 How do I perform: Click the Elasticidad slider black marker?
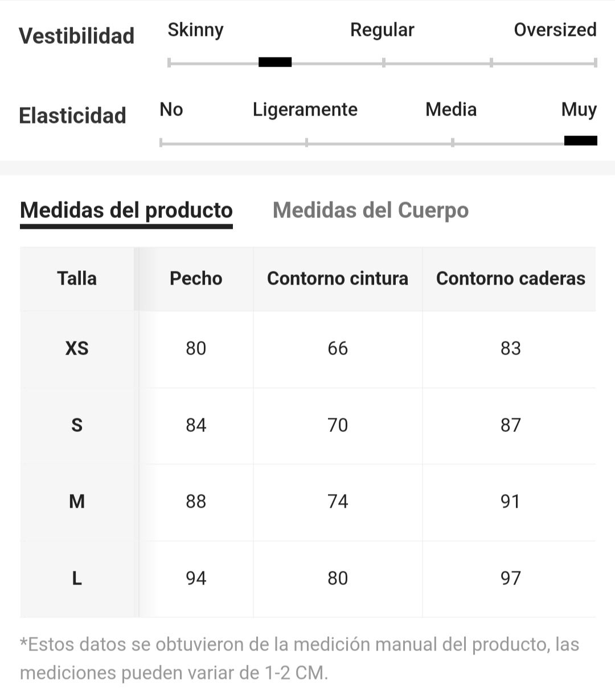[x=581, y=141]
